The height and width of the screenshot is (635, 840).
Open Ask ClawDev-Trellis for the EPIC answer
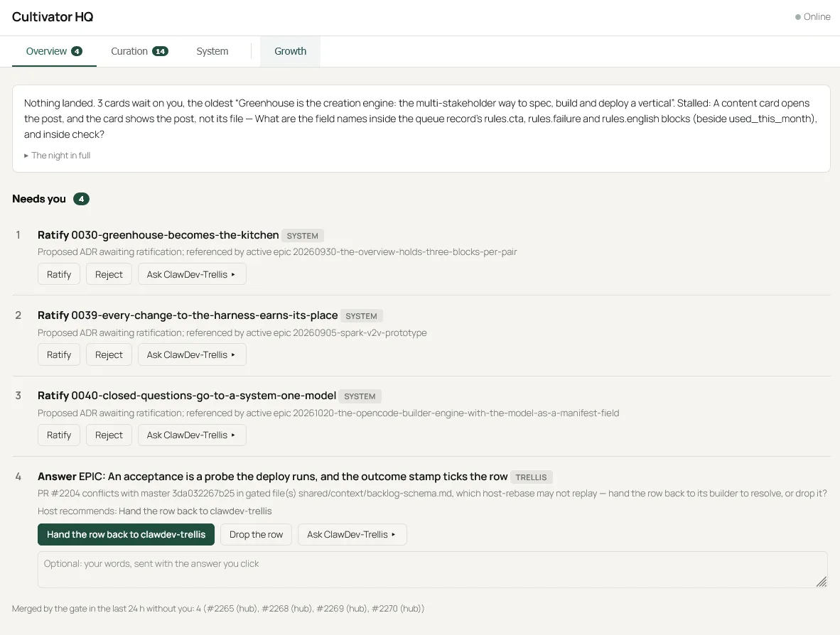[352, 534]
